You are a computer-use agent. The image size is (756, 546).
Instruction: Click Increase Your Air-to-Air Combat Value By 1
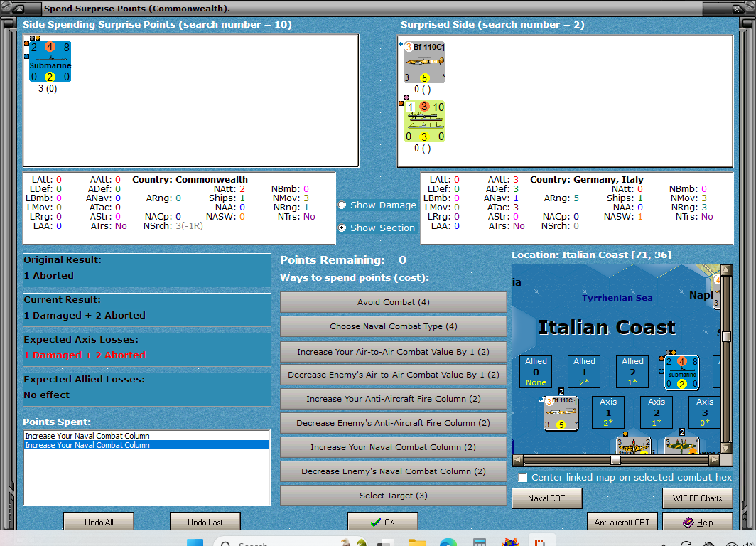[394, 352]
